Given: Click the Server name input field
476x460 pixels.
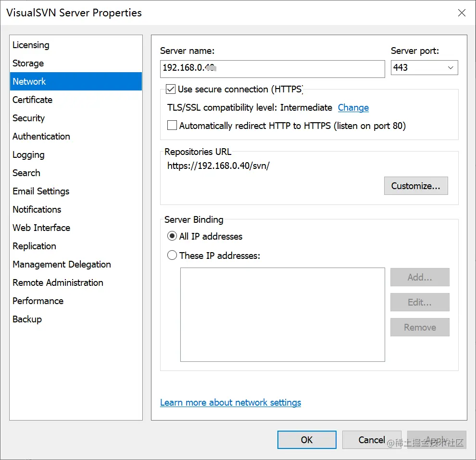Looking at the screenshot, I should [272, 69].
